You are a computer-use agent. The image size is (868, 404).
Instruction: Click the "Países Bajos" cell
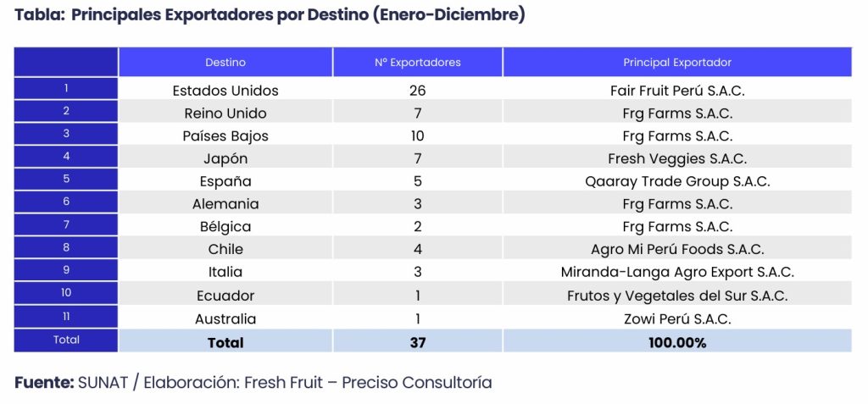pos(225,136)
